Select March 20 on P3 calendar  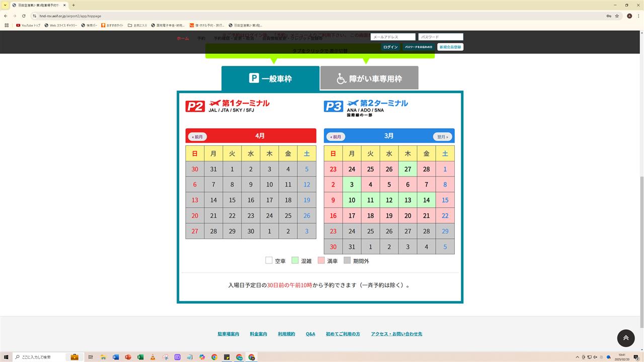point(408,216)
